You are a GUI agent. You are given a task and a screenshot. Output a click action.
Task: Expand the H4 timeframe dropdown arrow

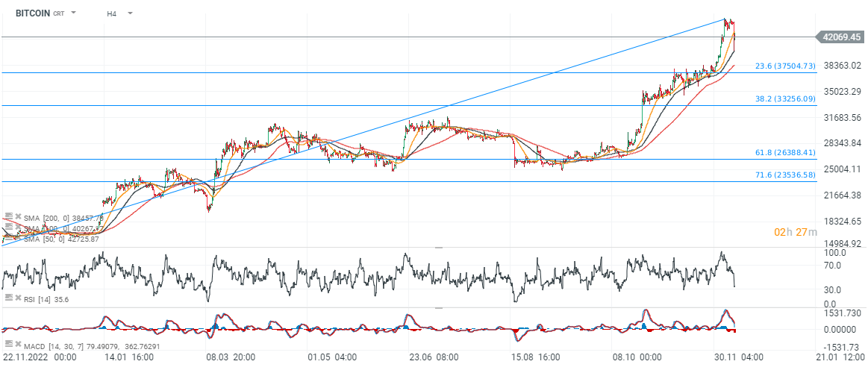[130, 13]
